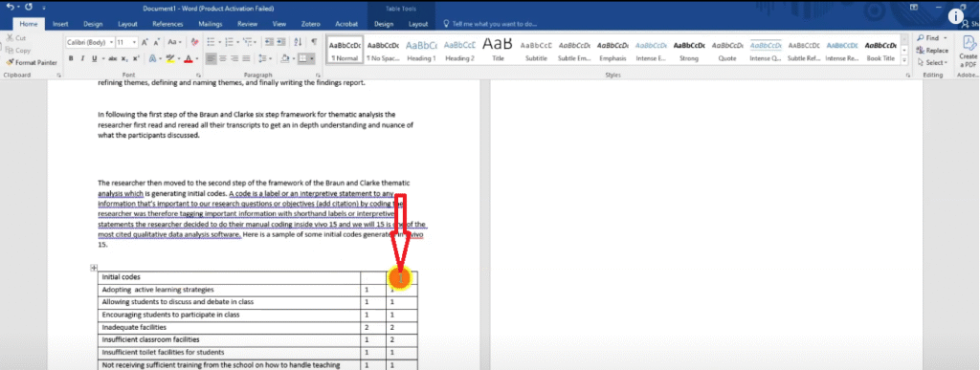
Task: Open the Table Tools Layout tab
Action: pyautogui.click(x=418, y=24)
